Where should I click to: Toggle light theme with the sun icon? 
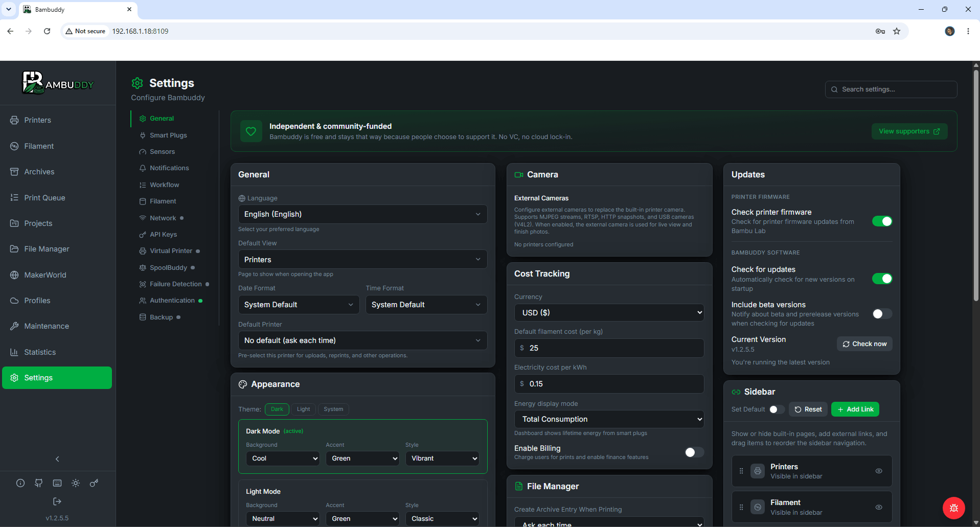(76, 483)
